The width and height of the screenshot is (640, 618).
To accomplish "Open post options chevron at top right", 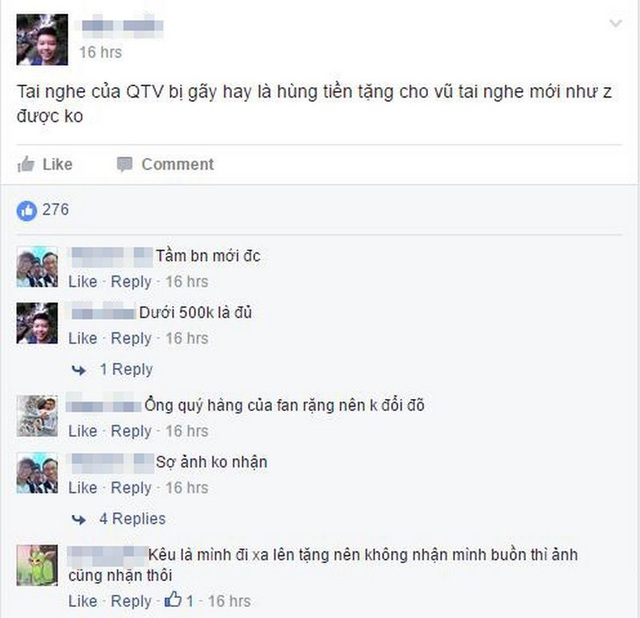I will (x=616, y=23).
